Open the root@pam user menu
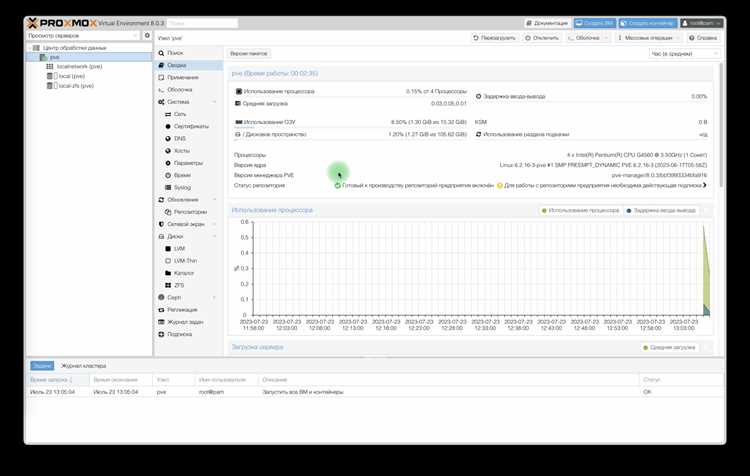 701,23
